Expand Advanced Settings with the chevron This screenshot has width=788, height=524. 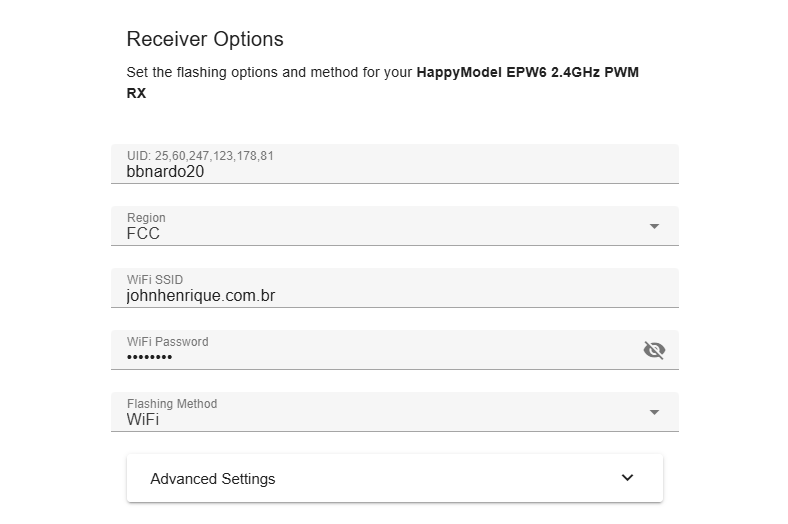click(x=627, y=478)
